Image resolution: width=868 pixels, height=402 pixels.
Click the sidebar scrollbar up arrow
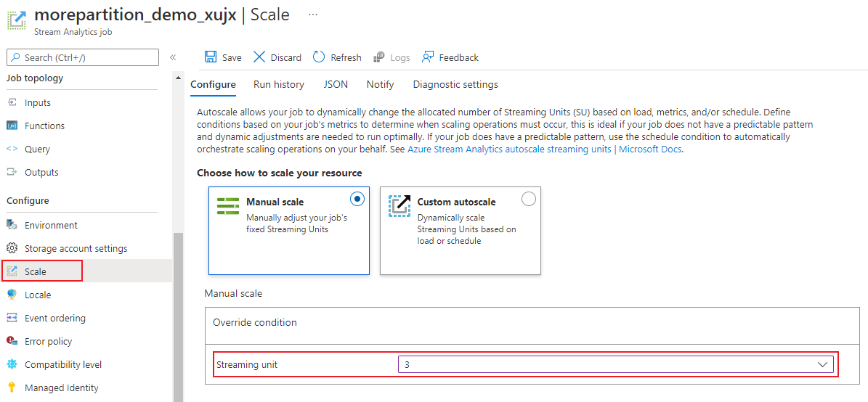pyautogui.click(x=178, y=78)
